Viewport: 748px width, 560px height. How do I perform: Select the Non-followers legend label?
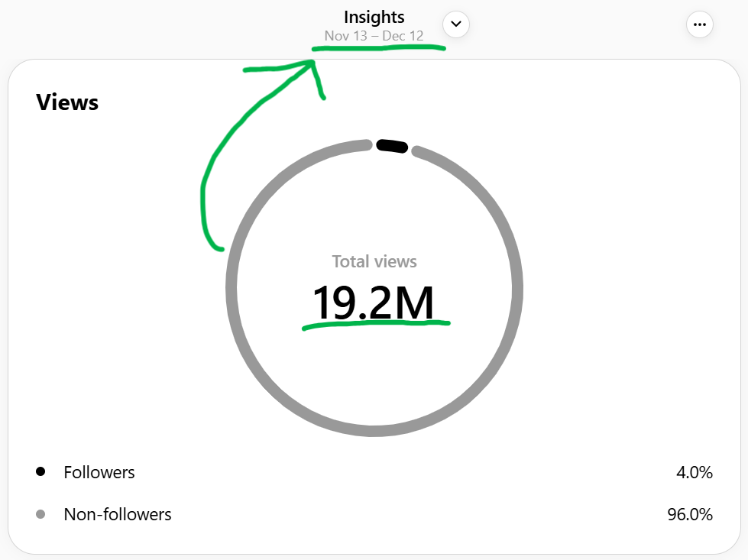point(118,515)
